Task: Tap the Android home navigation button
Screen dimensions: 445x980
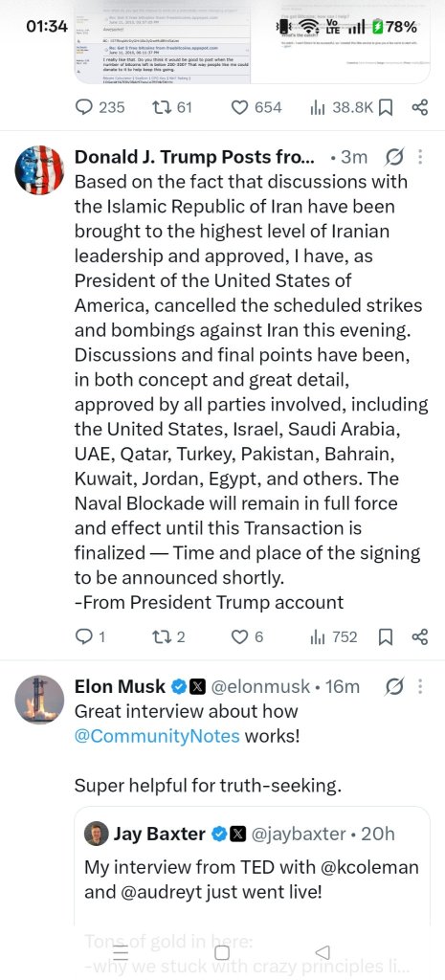Action: (x=222, y=952)
